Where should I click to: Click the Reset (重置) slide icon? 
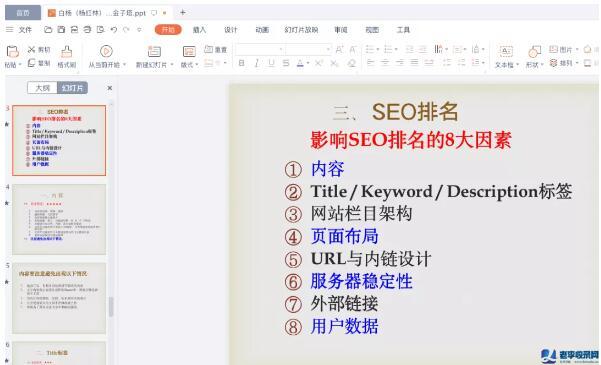coord(209,49)
